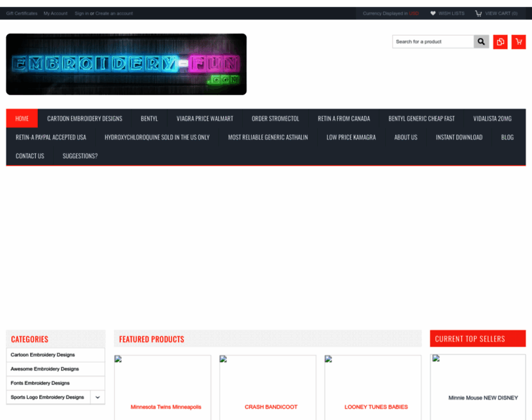This screenshot has height=420, width=532.
Task: Select the Home menu item
Action: [22, 118]
